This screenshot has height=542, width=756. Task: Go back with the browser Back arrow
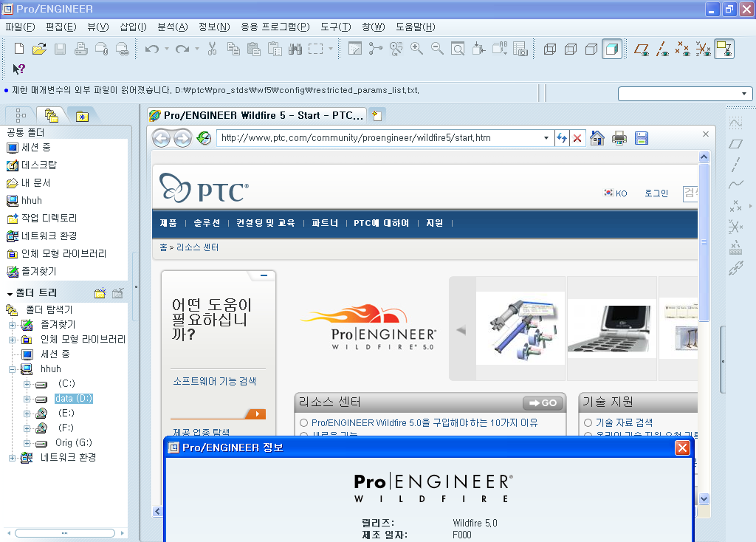point(162,138)
